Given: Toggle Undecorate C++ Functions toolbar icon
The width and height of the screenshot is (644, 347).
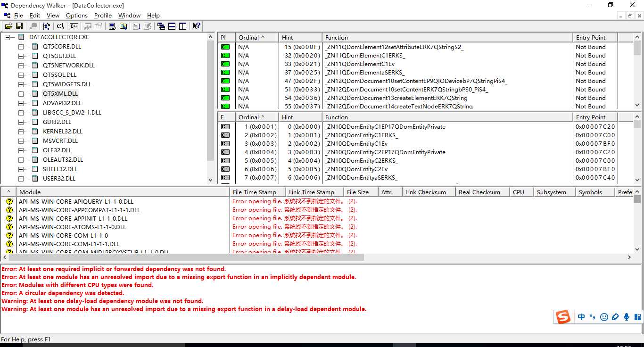Looking at the screenshot, I should tap(74, 26).
